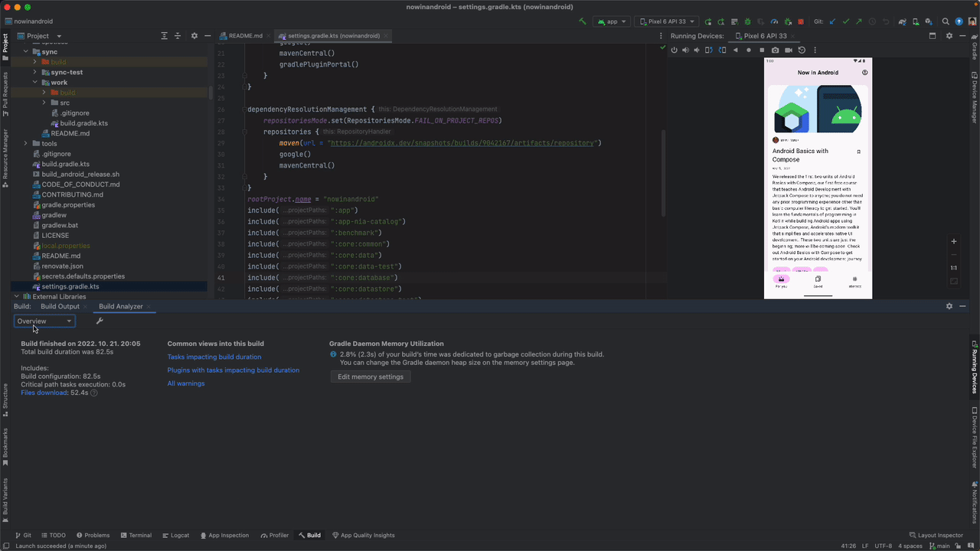Select gradle.properties in project tree

click(68, 205)
